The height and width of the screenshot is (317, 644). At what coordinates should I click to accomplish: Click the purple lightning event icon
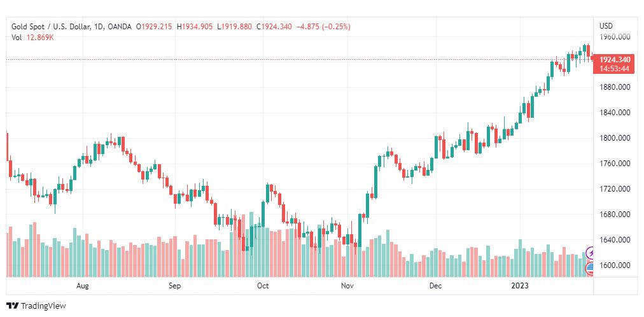click(590, 253)
